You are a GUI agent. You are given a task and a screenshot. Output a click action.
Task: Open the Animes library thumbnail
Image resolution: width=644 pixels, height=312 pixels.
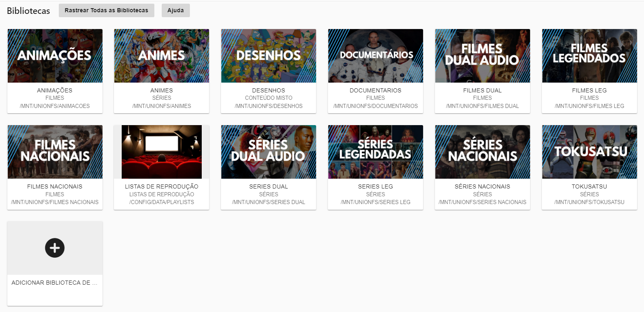click(x=162, y=56)
